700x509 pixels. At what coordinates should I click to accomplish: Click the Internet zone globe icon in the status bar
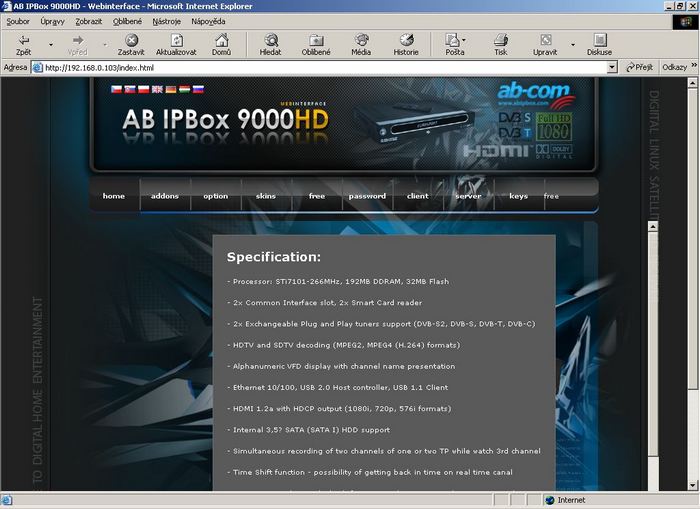pos(550,500)
